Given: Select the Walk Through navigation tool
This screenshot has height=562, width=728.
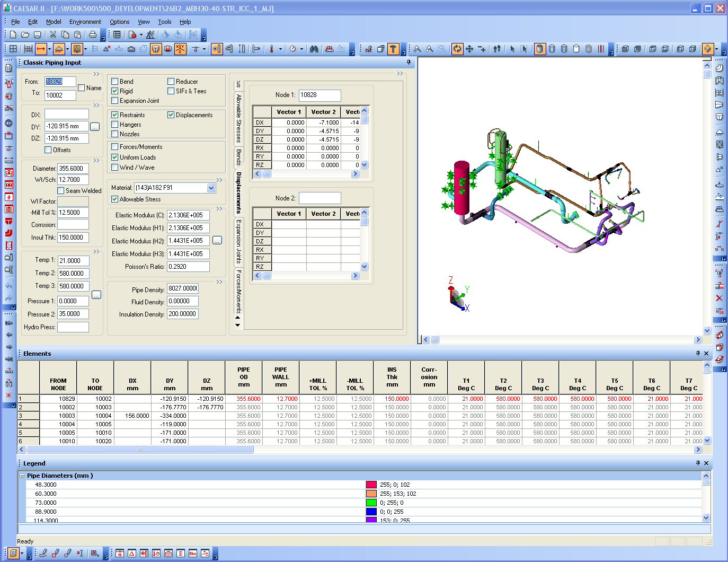Looking at the screenshot, I should click(496, 49).
